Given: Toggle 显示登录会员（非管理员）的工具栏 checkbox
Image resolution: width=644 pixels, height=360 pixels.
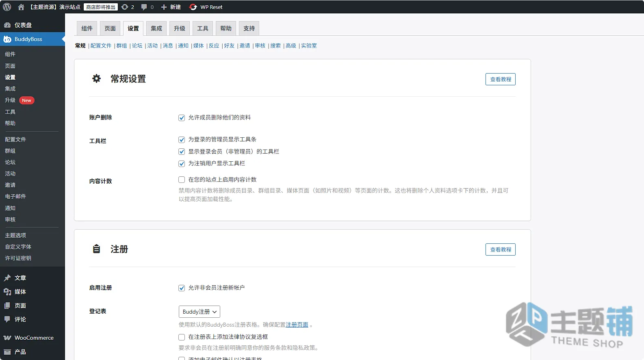Looking at the screenshot, I should [182, 152].
